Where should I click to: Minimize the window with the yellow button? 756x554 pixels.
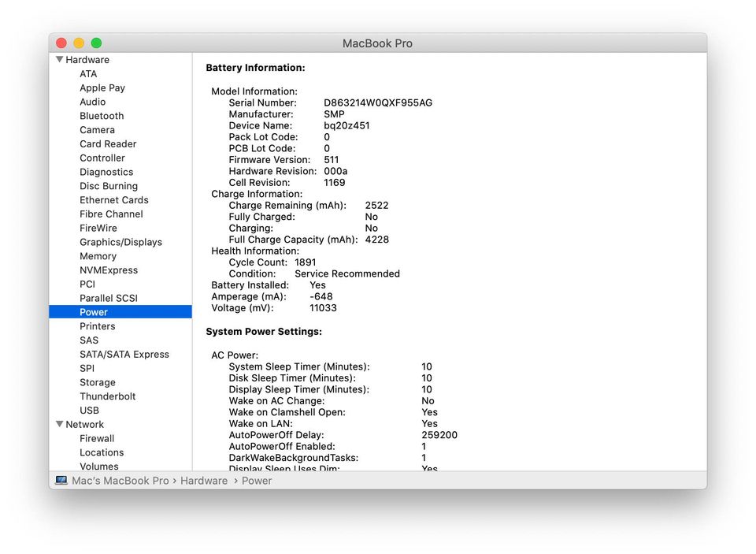(79, 43)
